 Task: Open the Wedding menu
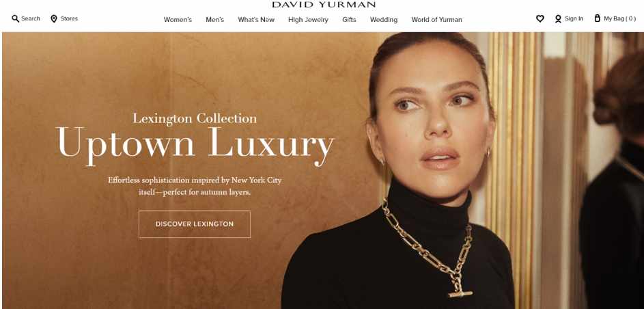[x=384, y=19]
